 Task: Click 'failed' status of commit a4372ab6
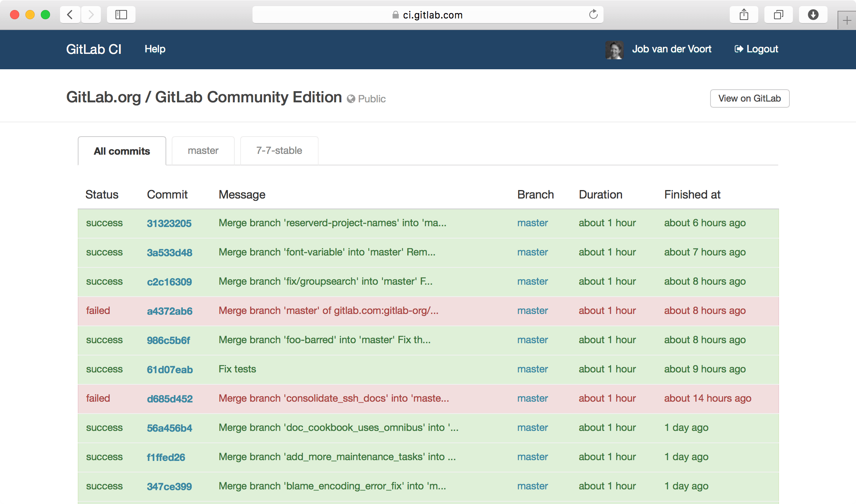coord(98,311)
